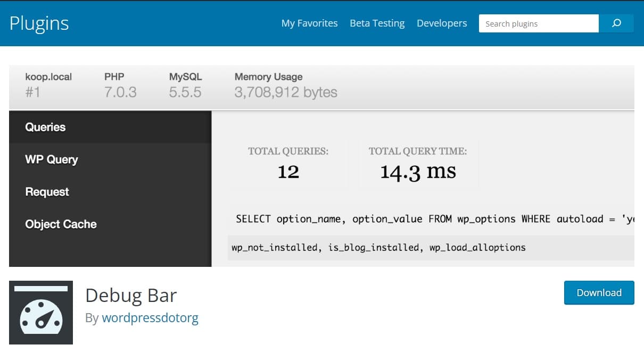644x353 pixels.
Task: Click the SELECT option_name SQL query line
Action: click(431, 219)
